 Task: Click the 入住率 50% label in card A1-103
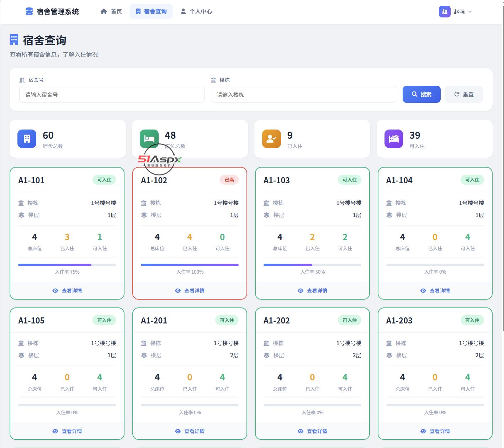[x=313, y=272]
